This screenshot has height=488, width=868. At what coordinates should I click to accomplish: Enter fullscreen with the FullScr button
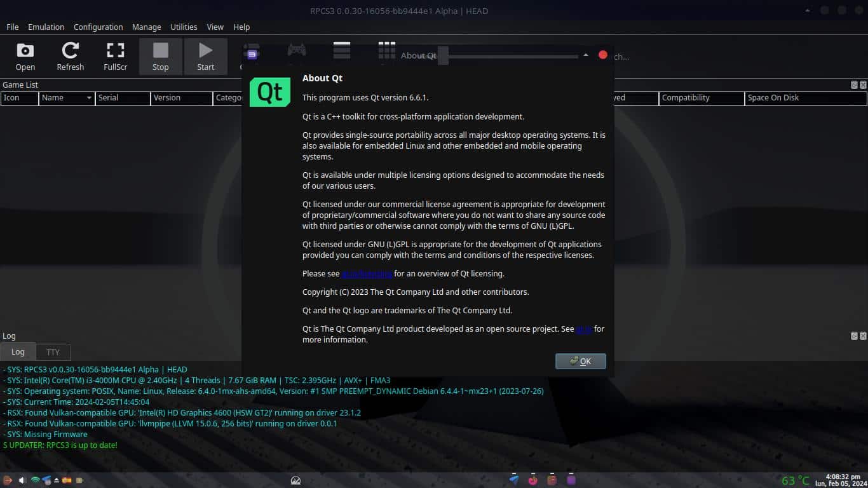116,57
